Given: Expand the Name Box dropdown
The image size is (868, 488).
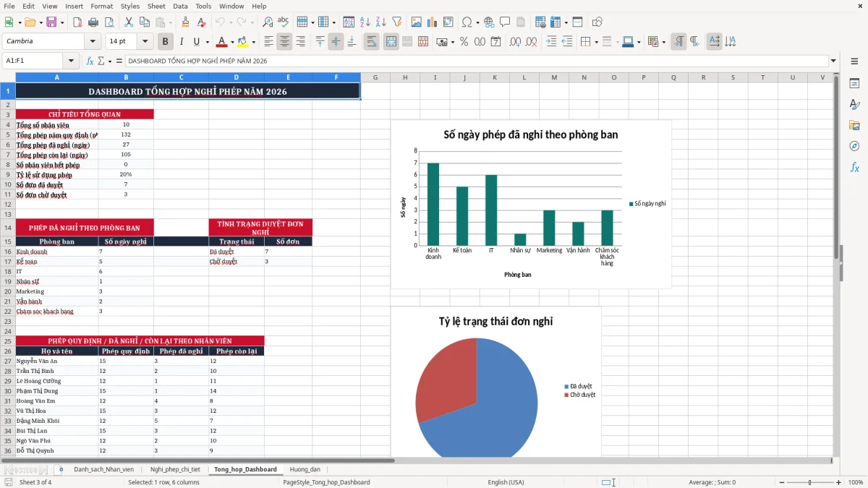Looking at the screenshot, I should click(71, 61).
